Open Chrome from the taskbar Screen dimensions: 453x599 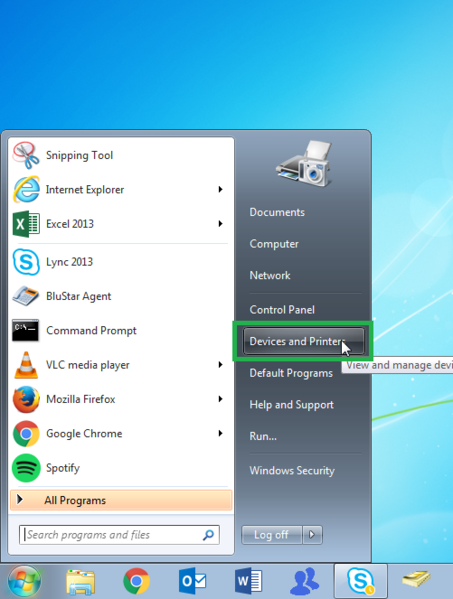[136, 581]
